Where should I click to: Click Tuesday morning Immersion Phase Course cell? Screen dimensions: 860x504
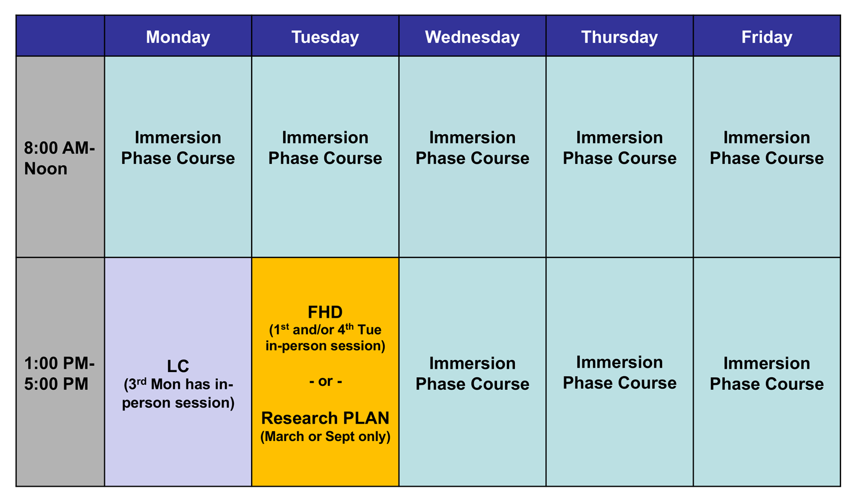click(325, 157)
